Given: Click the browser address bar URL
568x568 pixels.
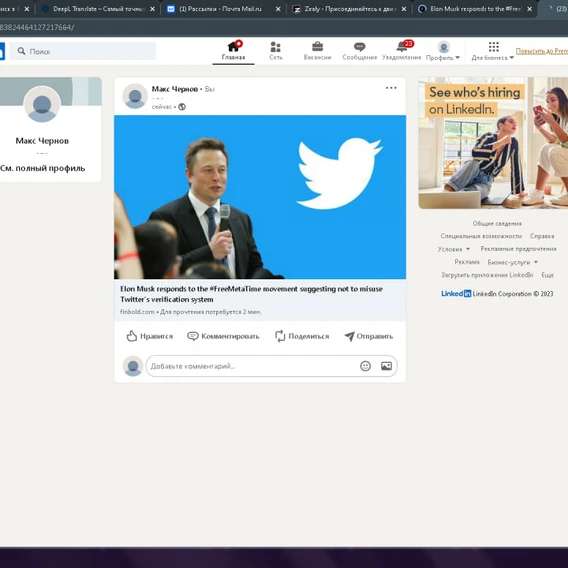Looking at the screenshot, I should (37, 27).
